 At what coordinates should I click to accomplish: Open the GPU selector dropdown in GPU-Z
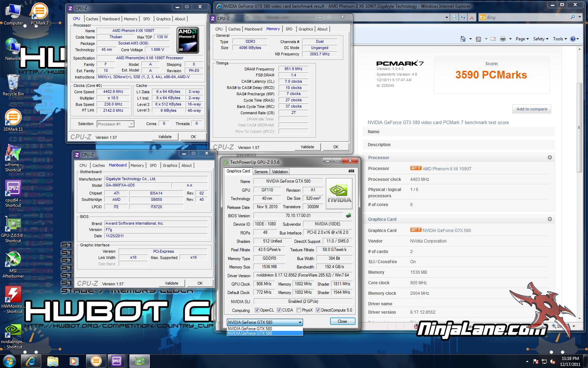pos(265,322)
